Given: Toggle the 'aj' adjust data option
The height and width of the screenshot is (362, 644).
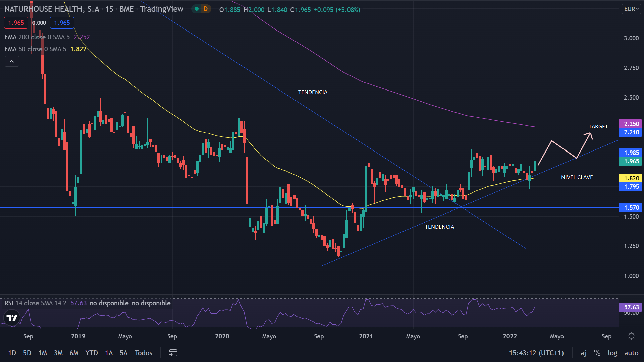Looking at the screenshot, I should [584, 353].
